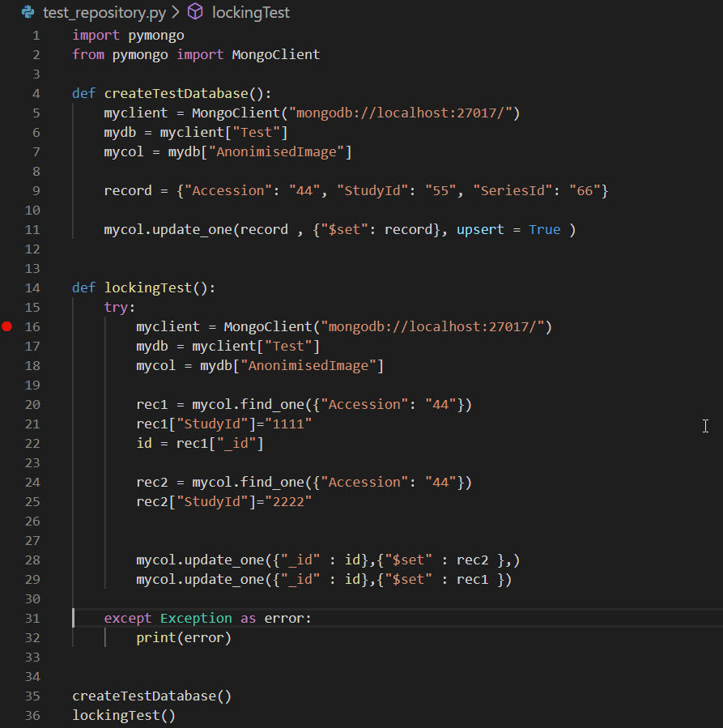
Task: Click the lockingTest call on line 36
Action: tap(113, 715)
